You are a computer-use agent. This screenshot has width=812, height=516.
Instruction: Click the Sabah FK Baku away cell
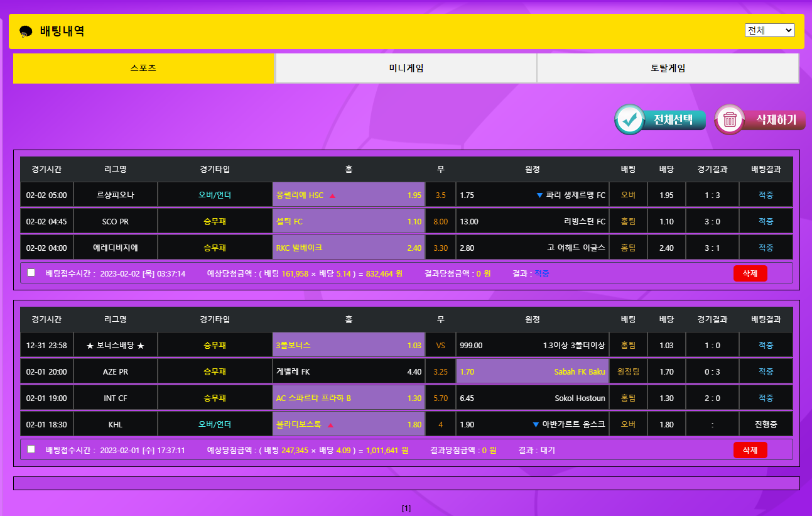pyautogui.click(x=533, y=371)
